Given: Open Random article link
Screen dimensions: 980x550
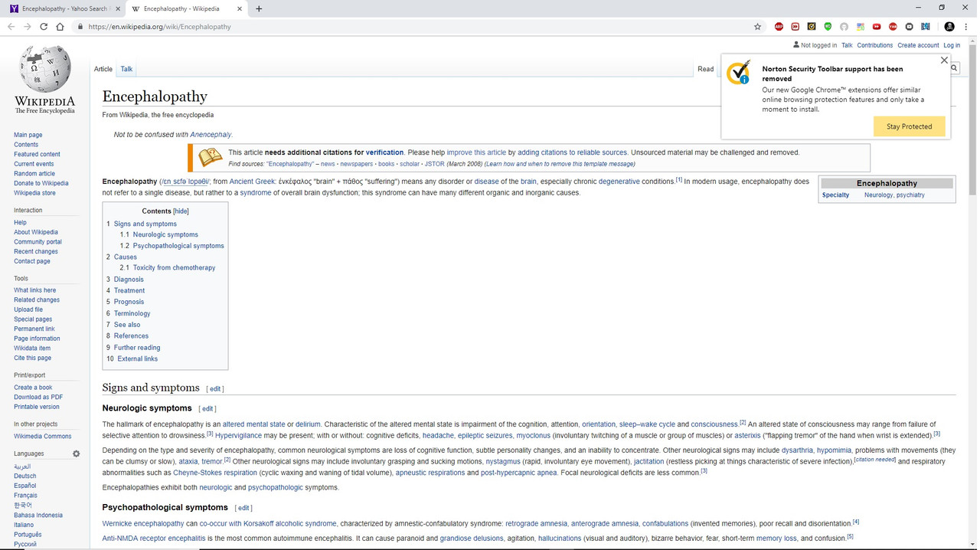Looking at the screenshot, I should [x=34, y=174].
